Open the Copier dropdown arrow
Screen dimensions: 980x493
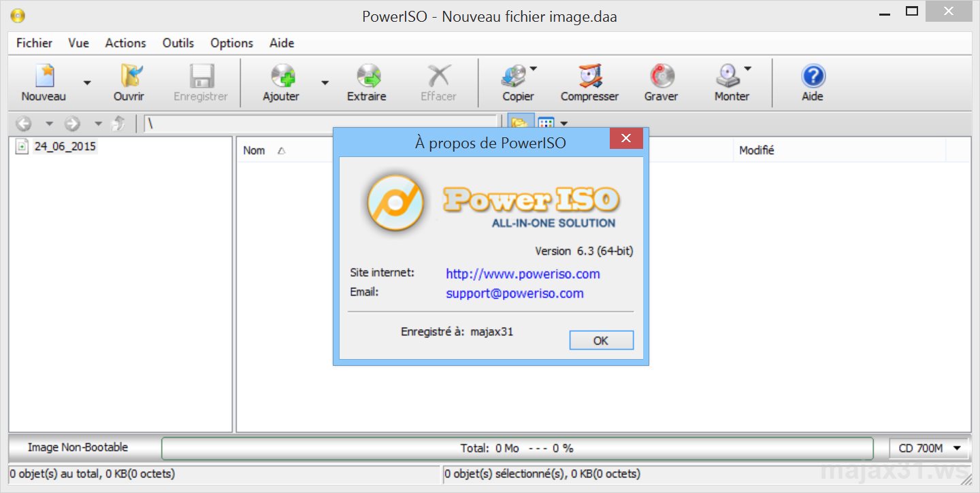pyautogui.click(x=534, y=69)
